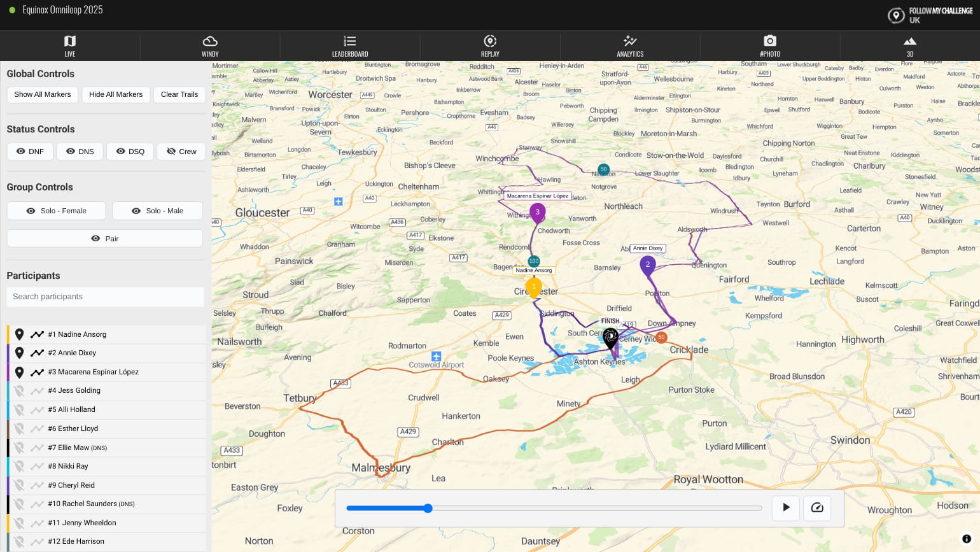The image size is (980, 552).
Task: Click the Clear Trails button
Action: pos(179,94)
